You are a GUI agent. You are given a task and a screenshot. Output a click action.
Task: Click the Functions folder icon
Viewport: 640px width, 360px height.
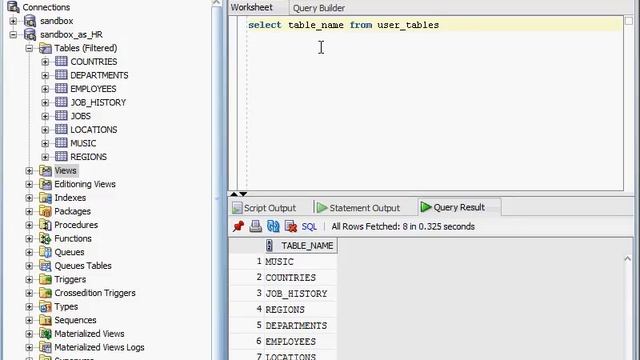tap(45, 238)
